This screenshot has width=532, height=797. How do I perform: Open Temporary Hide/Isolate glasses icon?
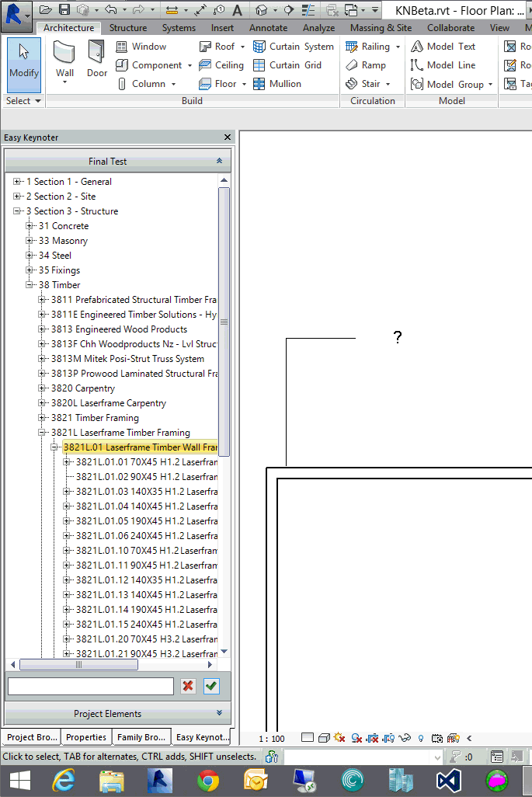405,737
